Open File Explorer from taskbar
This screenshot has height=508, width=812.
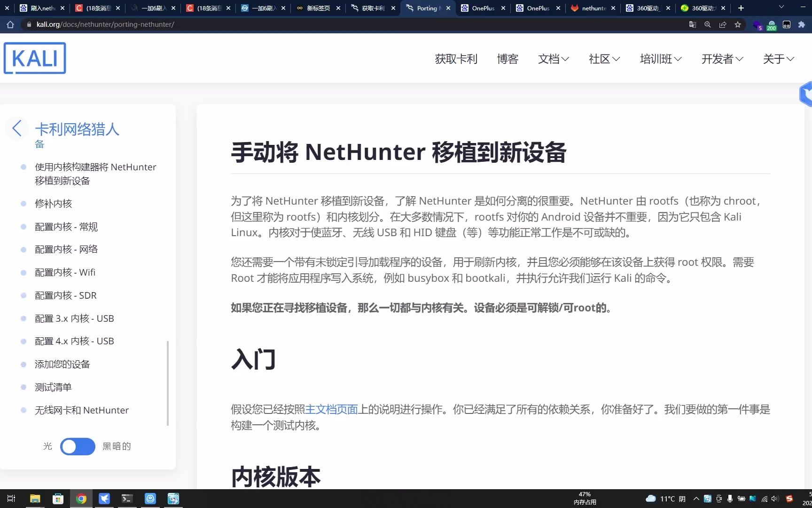[35, 499]
